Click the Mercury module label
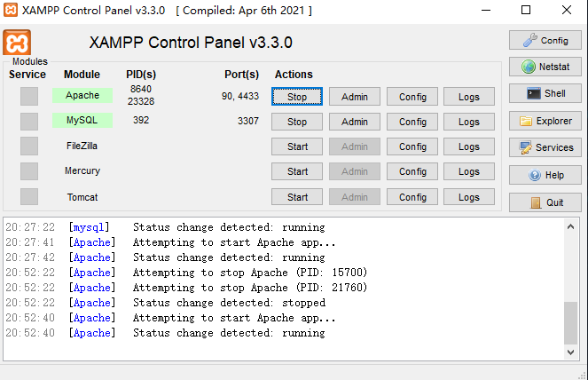The width and height of the screenshot is (588, 380). point(82,170)
